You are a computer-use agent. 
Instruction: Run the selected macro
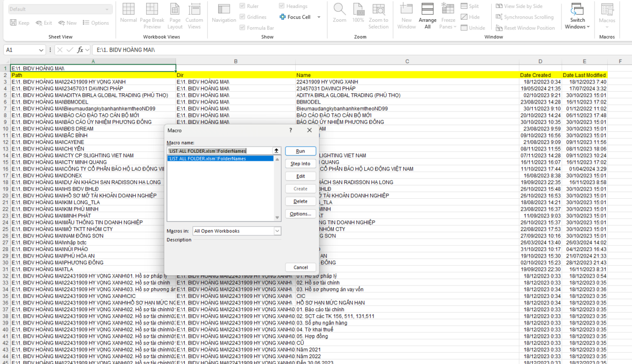click(x=300, y=151)
